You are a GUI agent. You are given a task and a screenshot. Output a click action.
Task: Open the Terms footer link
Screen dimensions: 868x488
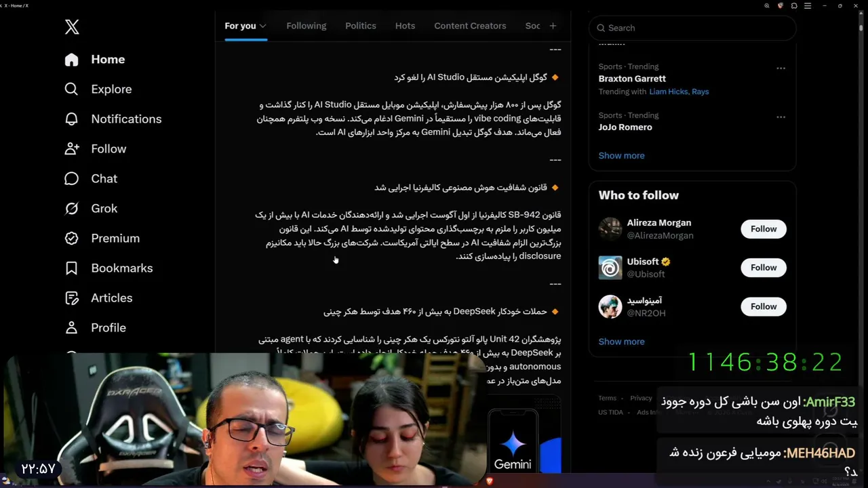coord(607,399)
